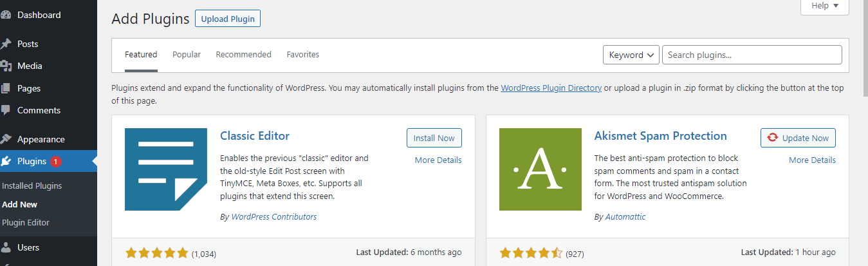
Task: Click the Upload Plugin button
Action: pos(228,19)
